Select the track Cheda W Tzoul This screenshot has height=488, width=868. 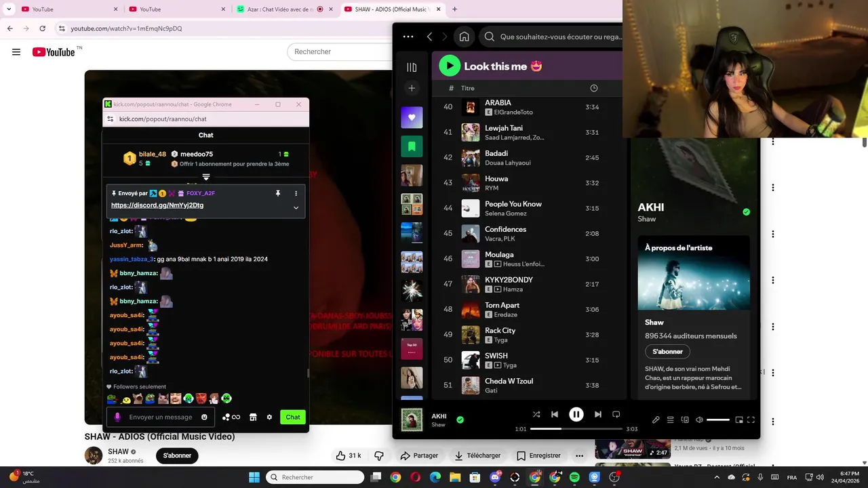coord(509,381)
